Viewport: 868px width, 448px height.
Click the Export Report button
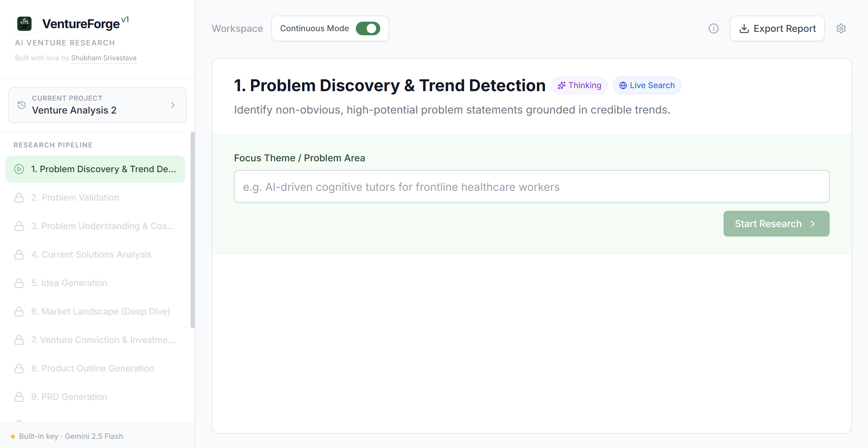coord(777,28)
